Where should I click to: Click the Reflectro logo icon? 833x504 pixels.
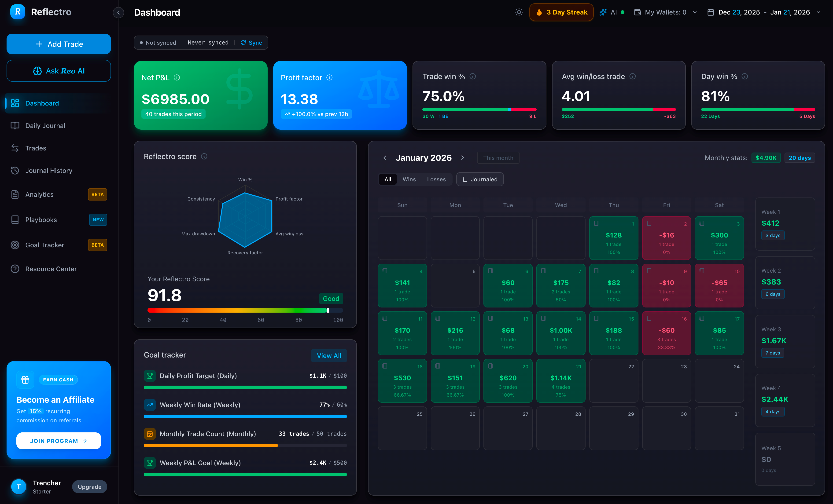tap(18, 12)
